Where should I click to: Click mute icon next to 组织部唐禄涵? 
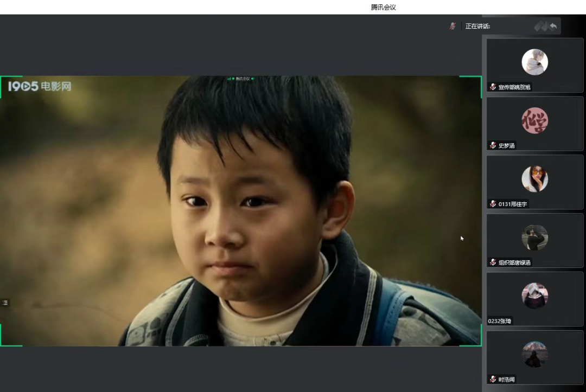(x=493, y=262)
